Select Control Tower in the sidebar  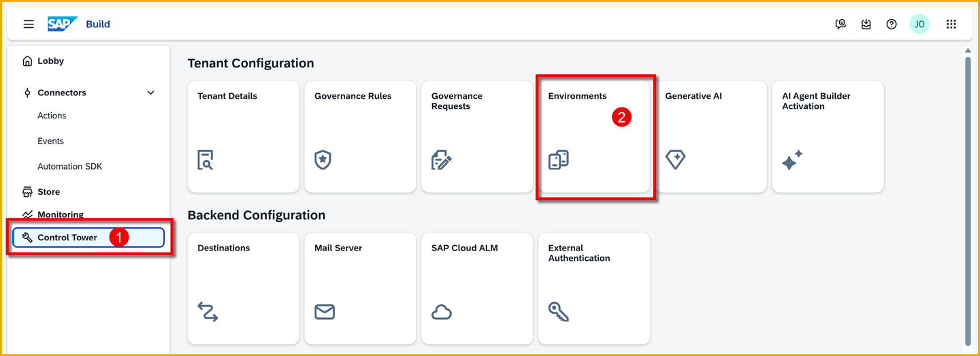coord(88,238)
